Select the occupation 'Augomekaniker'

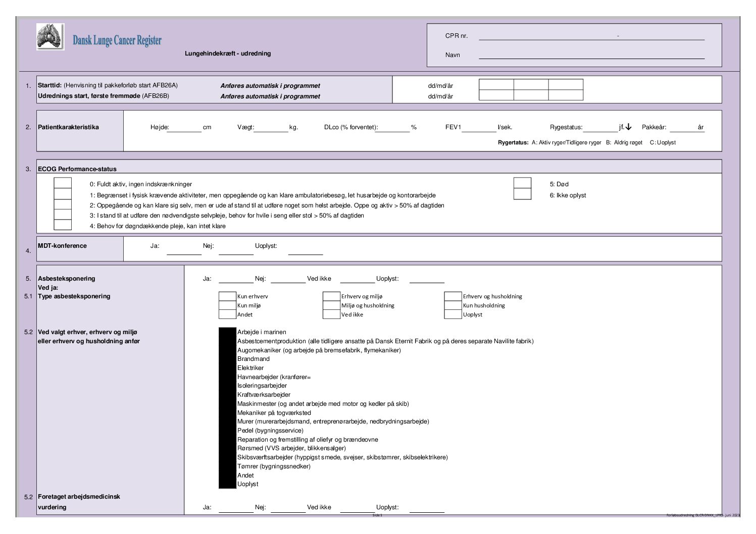319,350
